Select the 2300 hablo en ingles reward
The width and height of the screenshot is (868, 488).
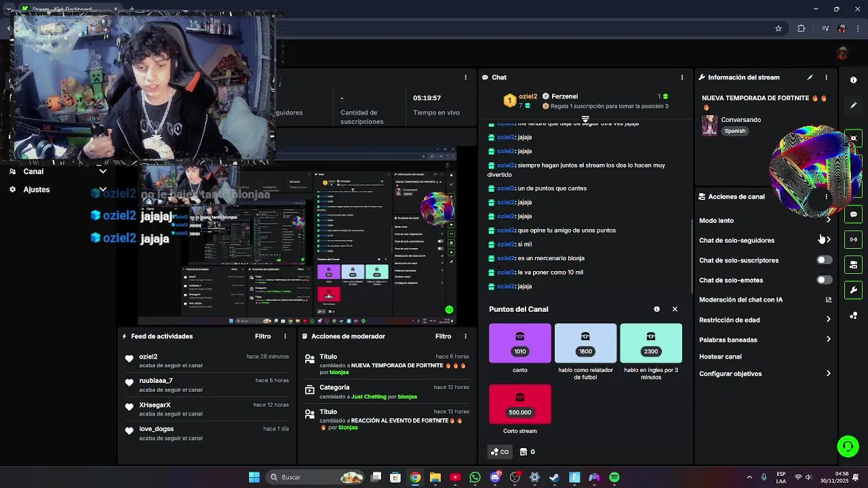(651, 343)
